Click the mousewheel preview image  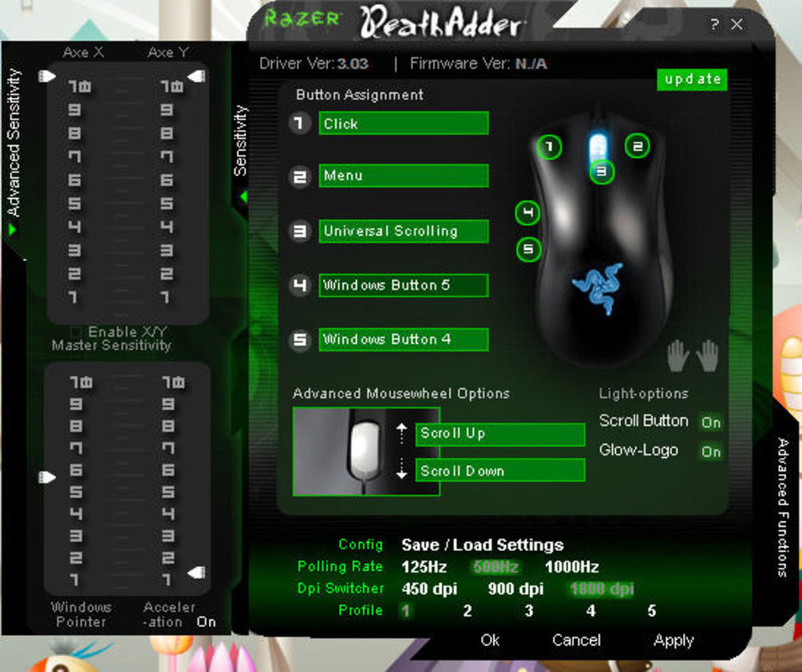click(x=367, y=451)
